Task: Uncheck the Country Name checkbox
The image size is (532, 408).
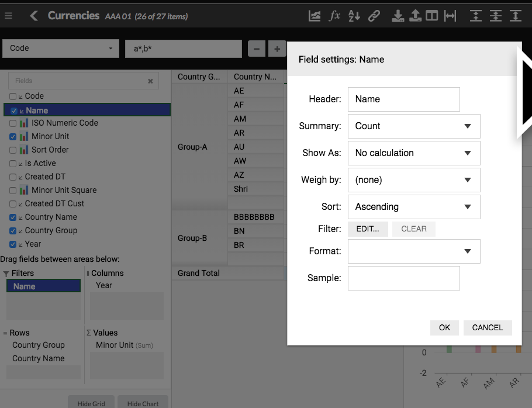Action: click(13, 217)
